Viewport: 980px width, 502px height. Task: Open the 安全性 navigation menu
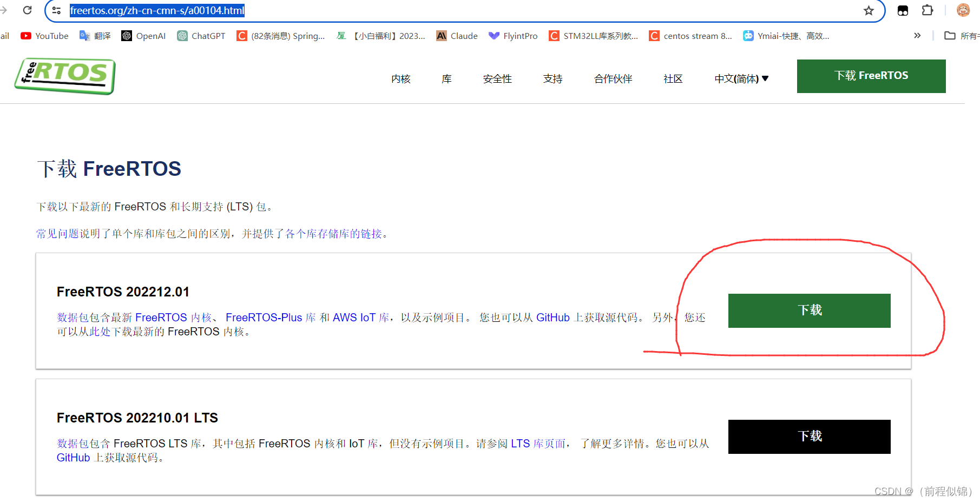[497, 79]
